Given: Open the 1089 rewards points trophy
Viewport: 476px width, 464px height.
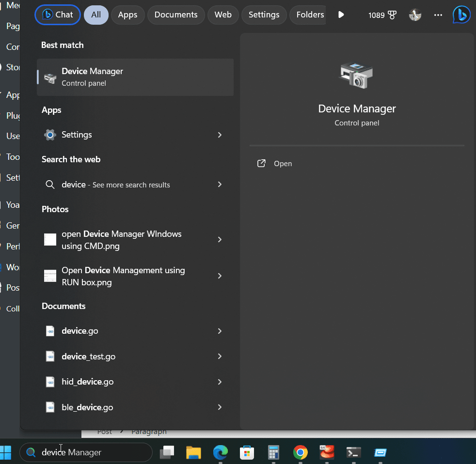Looking at the screenshot, I should tap(382, 15).
